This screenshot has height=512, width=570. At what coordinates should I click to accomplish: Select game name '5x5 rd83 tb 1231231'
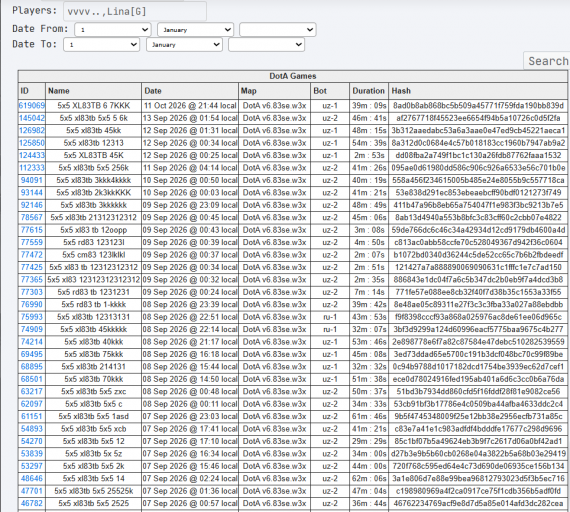pos(93,292)
